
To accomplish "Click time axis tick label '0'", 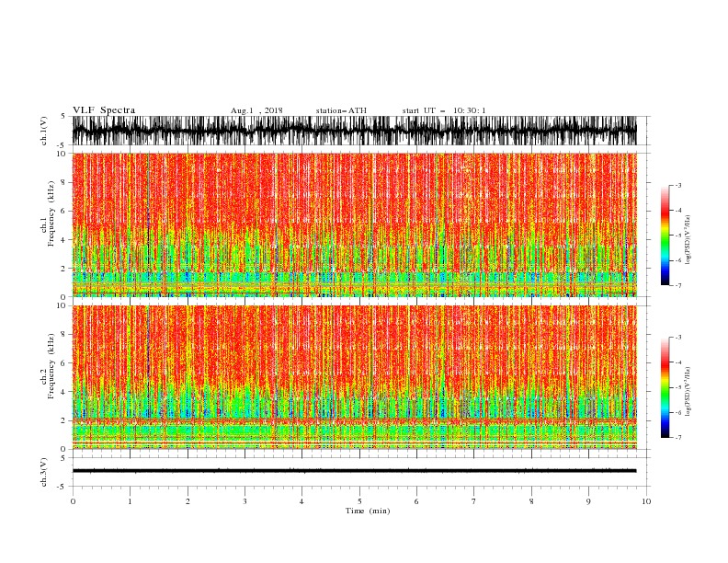I will pos(73,501).
